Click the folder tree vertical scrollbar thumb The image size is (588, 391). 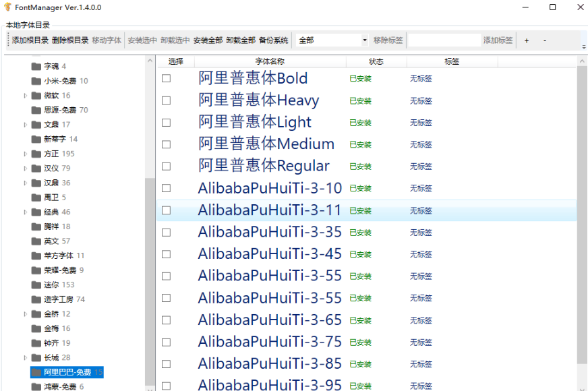click(150, 281)
